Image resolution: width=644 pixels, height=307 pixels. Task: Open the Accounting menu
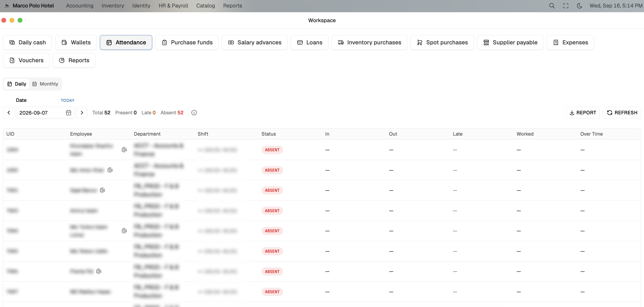coord(80,5)
